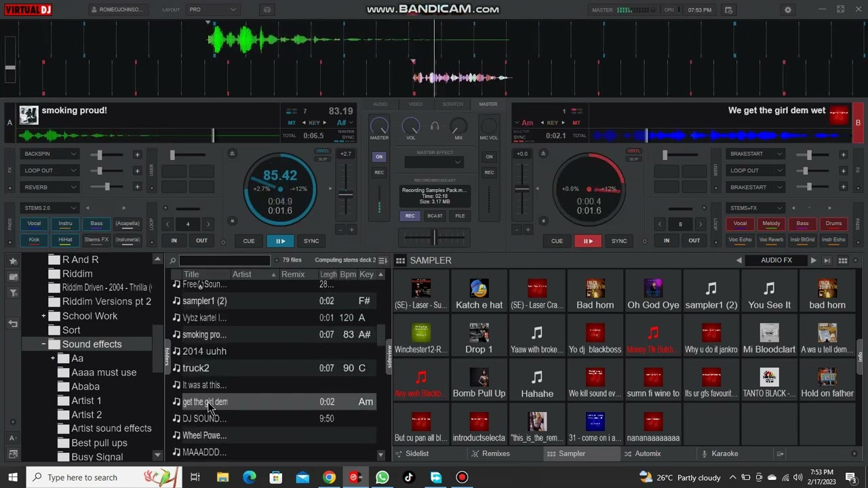Toggle master ON button in mixer

379,157
